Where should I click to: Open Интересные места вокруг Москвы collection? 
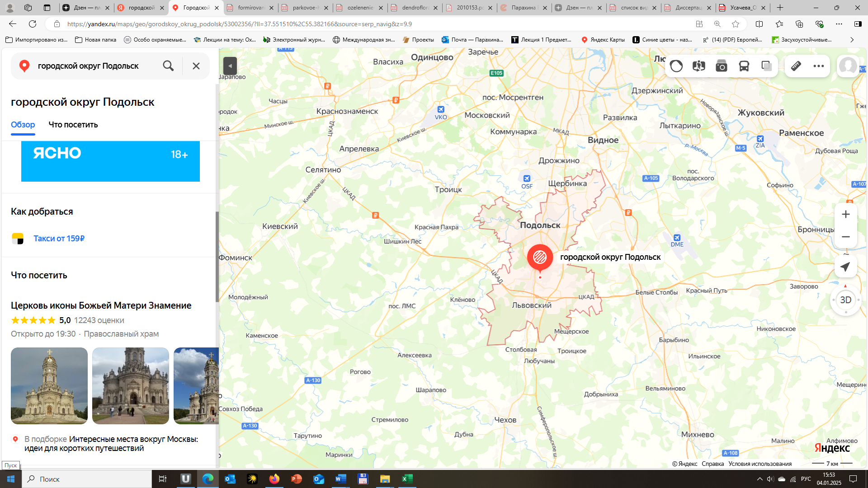pyautogui.click(x=111, y=444)
